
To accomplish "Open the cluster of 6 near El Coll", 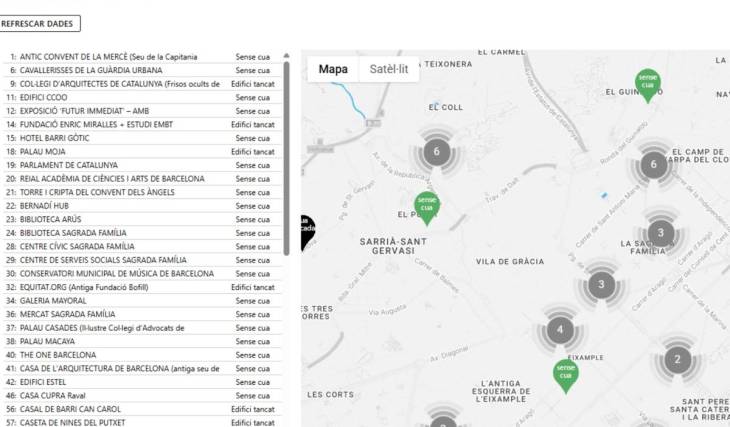I will [436, 152].
